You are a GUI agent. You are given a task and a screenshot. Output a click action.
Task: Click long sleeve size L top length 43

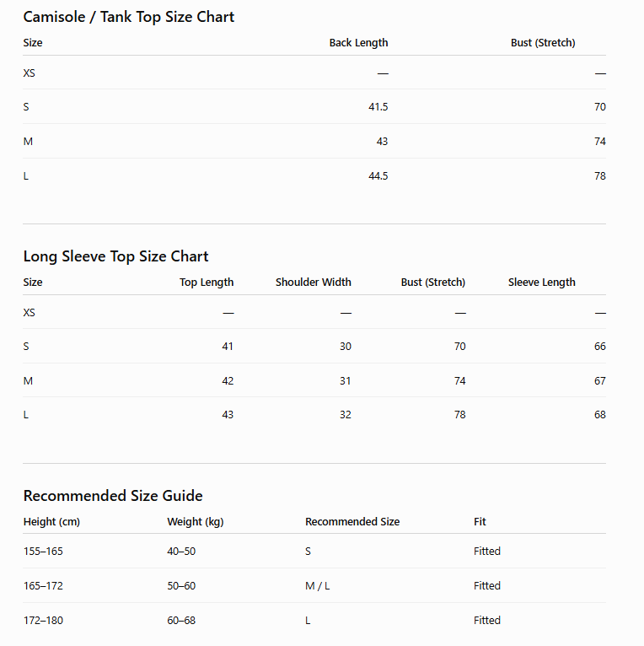tap(228, 415)
